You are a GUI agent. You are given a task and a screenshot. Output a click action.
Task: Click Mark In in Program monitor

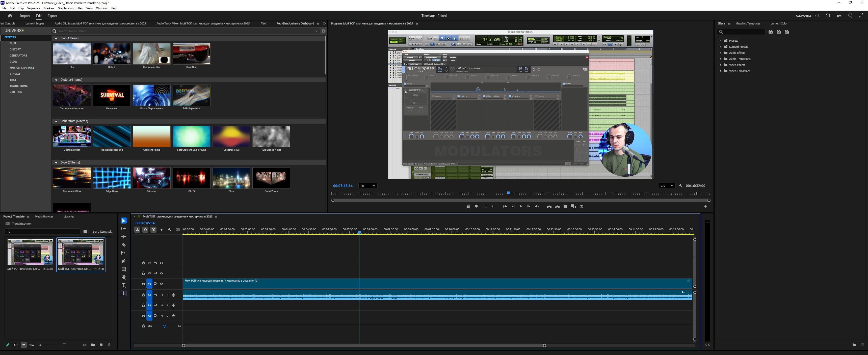click(x=485, y=206)
